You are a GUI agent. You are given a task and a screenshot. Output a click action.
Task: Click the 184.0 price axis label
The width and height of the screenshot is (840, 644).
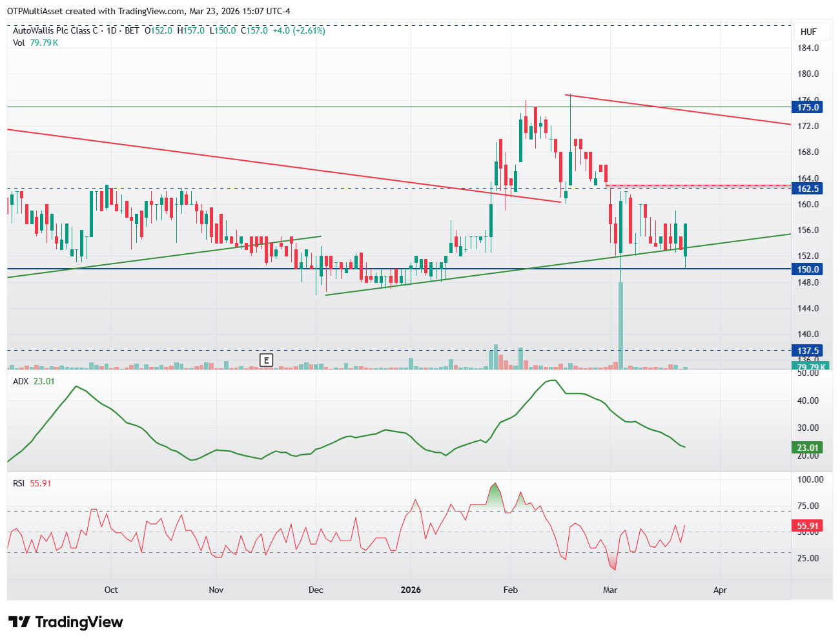(808, 48)
